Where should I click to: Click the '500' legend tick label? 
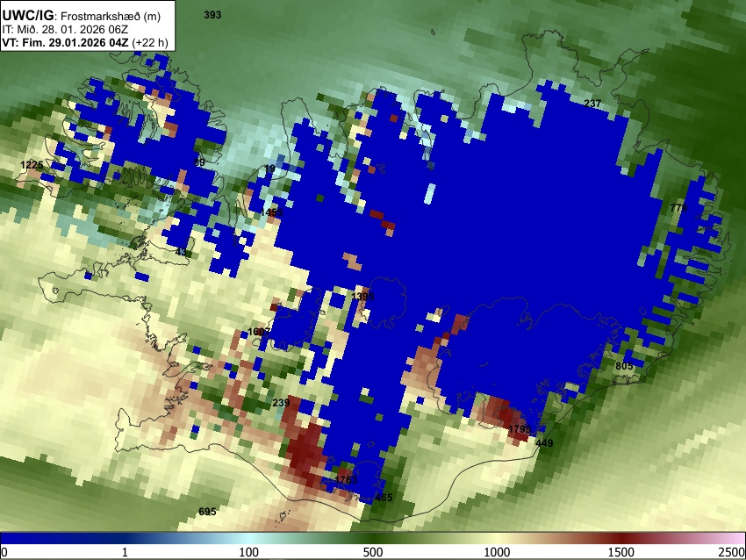372,552
